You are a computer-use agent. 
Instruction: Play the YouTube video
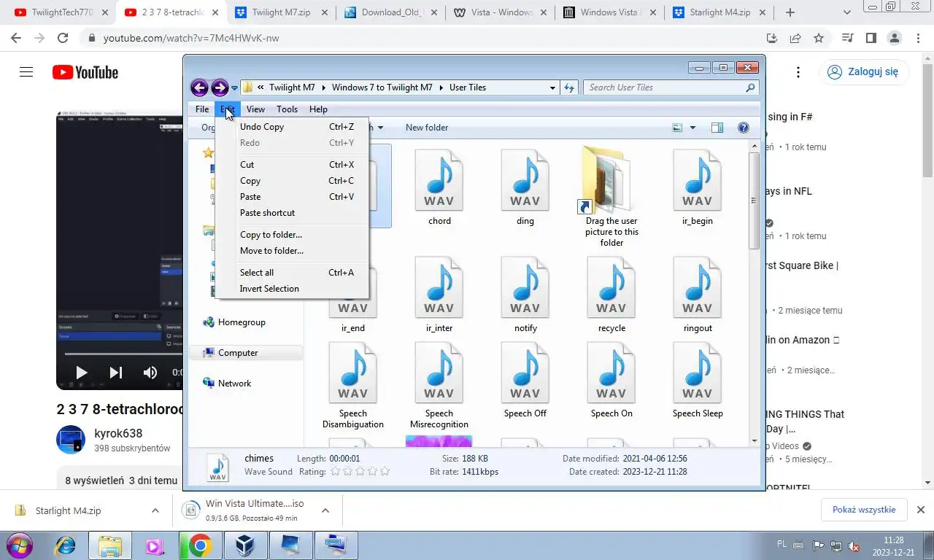[81, 373]
